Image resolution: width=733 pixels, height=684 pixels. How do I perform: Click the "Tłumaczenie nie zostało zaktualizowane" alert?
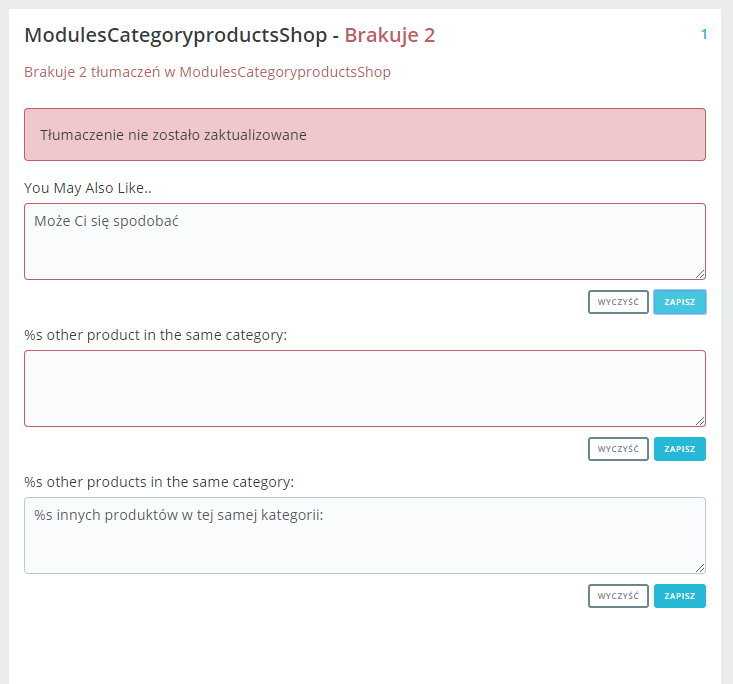pyautogui.click(x=364, y=135)
